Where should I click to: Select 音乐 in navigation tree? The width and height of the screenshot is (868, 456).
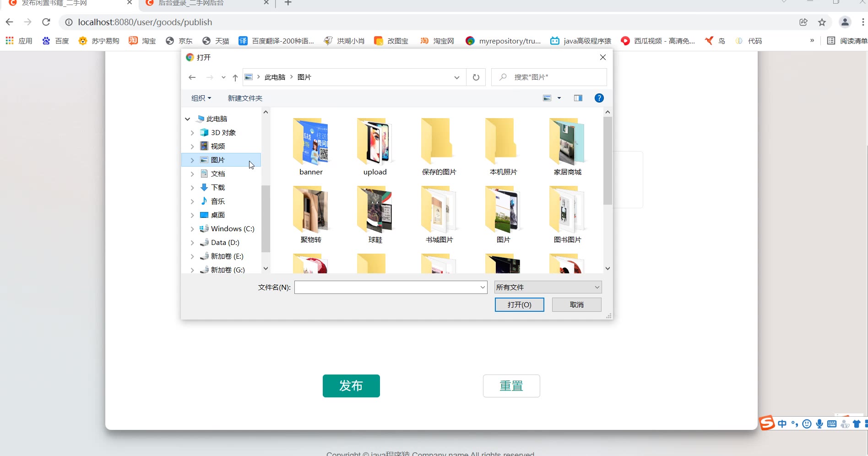[x=217, y=201]
